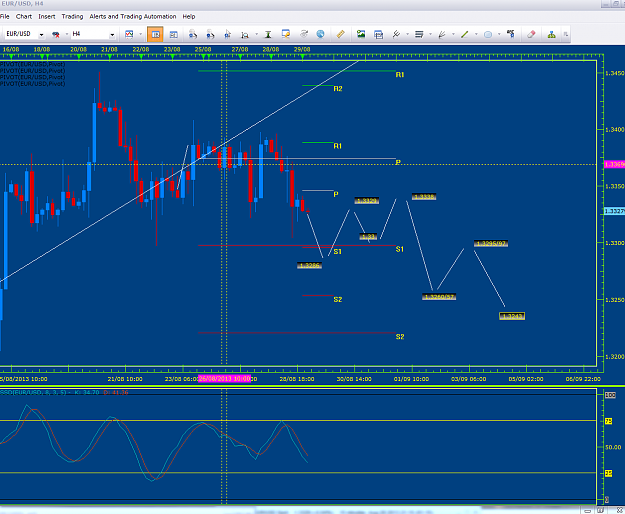This screenshot has height=514, width=625.
Task: Click the 1.3338 price label
Action: tap(424, 196)
